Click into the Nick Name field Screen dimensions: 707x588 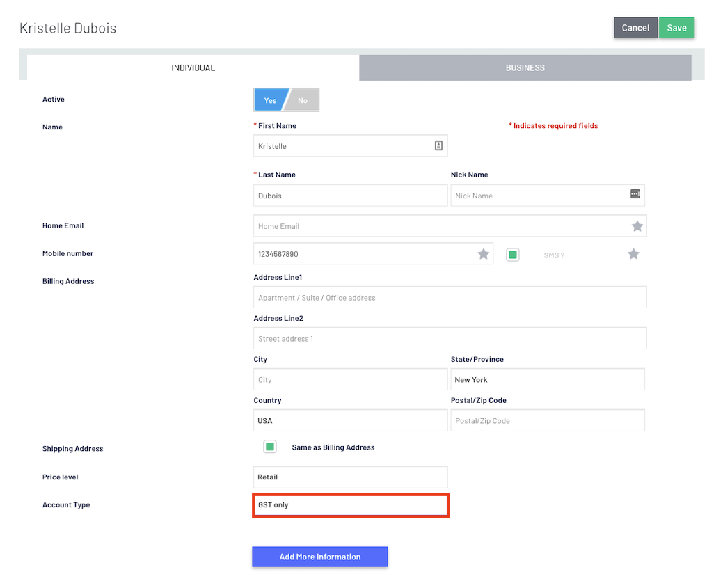[548, 196]
